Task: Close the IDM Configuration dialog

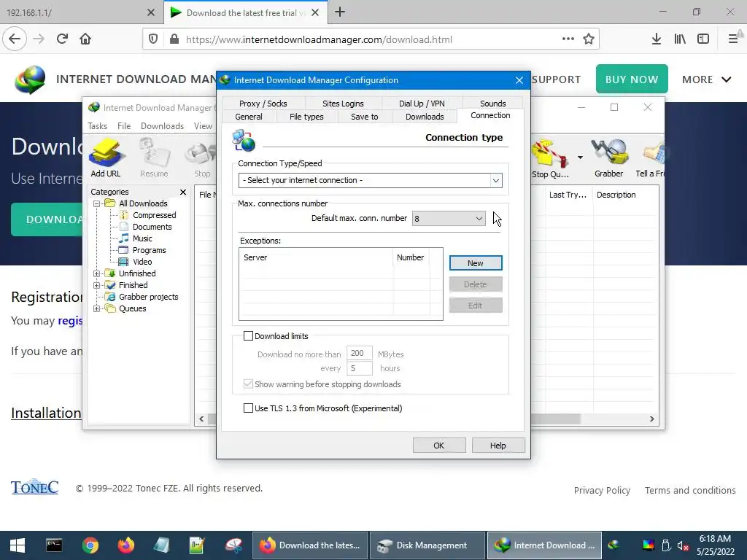Action: point(519,80)
